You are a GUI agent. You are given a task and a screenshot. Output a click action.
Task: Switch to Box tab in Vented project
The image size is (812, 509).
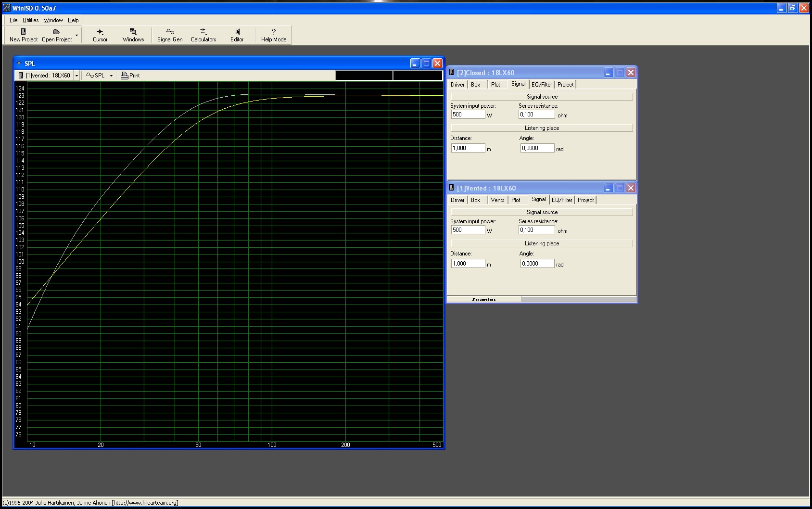(x=476, y=200)
